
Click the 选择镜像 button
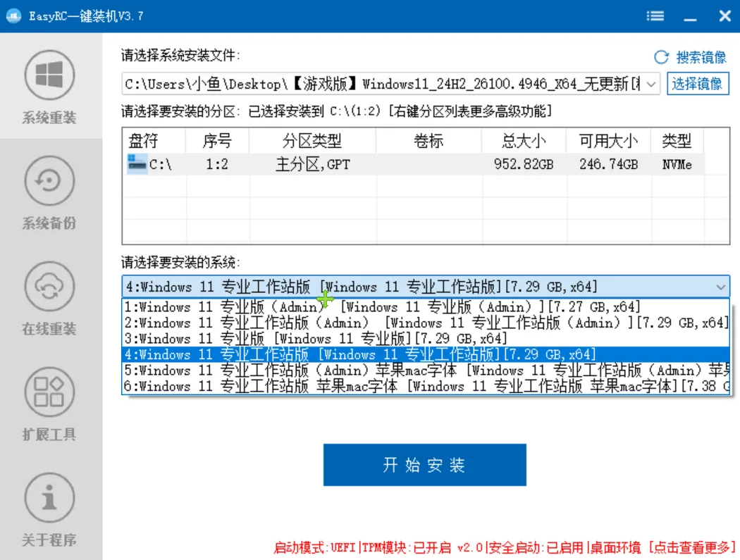click(698, 84)
